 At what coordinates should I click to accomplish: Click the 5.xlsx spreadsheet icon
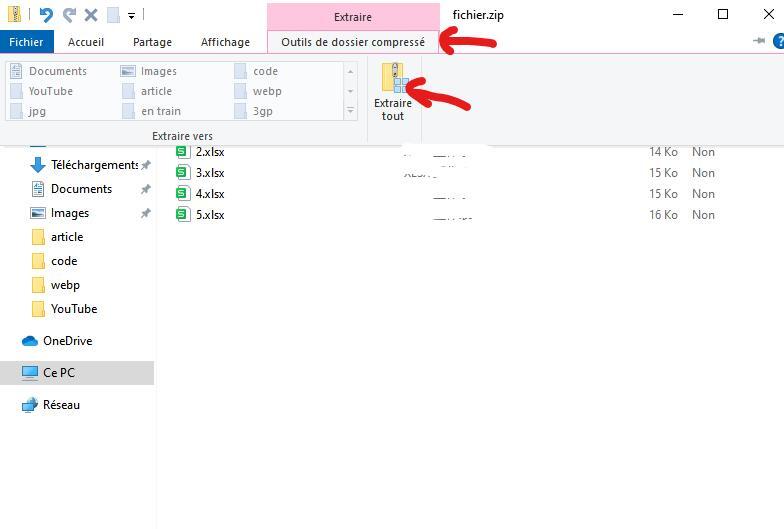click(x=183, y=214)
